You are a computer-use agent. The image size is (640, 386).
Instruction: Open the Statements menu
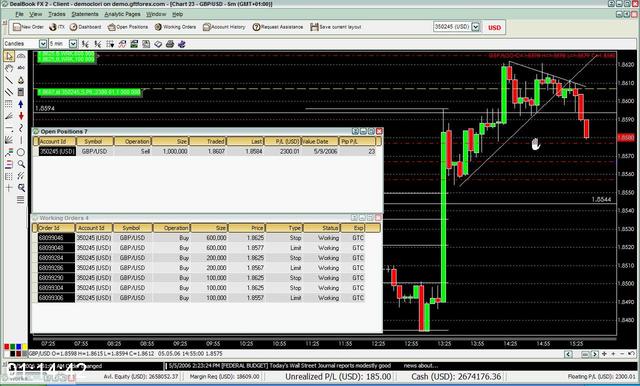[84, 14]
